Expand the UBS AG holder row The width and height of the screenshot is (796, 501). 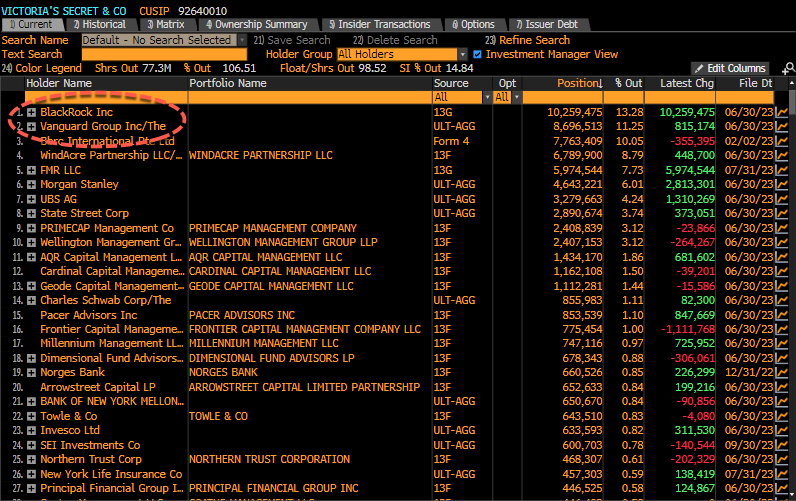31,199
